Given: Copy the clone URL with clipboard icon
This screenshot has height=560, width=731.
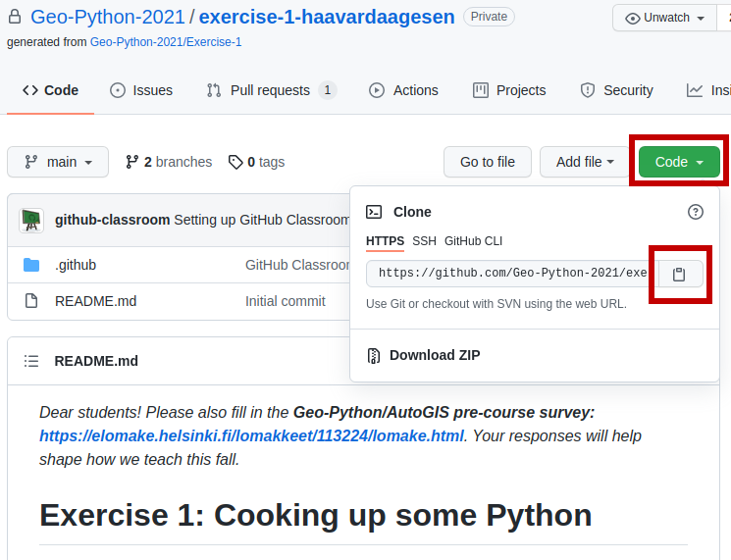Looking at the screenshot, I should coord(679,274).
